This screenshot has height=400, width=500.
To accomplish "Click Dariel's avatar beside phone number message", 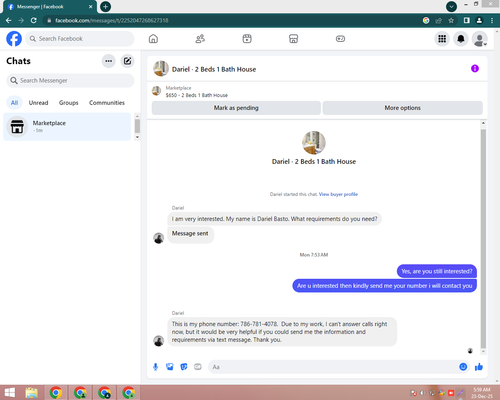I will [159, 341].
